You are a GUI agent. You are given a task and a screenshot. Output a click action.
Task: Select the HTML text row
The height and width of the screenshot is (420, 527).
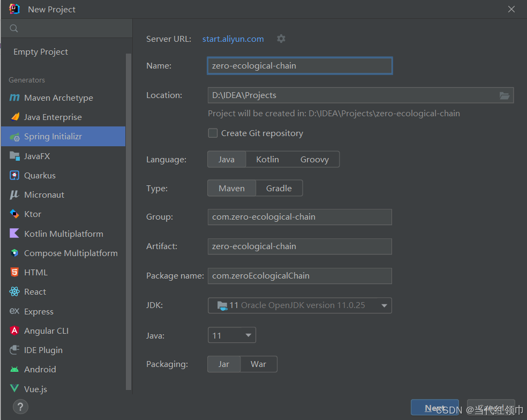[x=63, y=272]
